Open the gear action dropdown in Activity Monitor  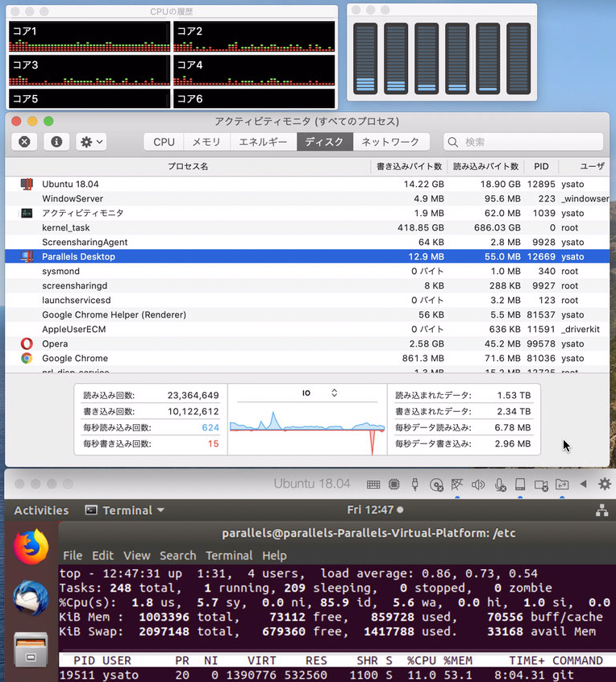[91, 142]
